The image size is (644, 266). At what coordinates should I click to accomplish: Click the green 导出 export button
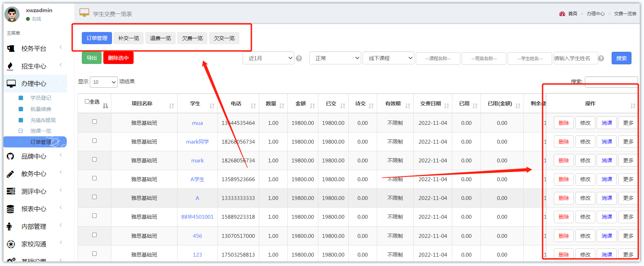tap(92, 58)
